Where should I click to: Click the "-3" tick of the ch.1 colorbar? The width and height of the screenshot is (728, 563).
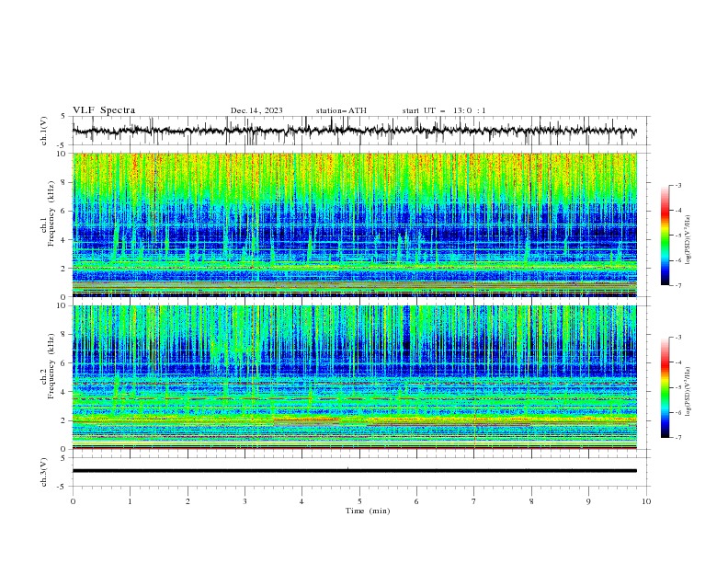click(x=677, y=185)
